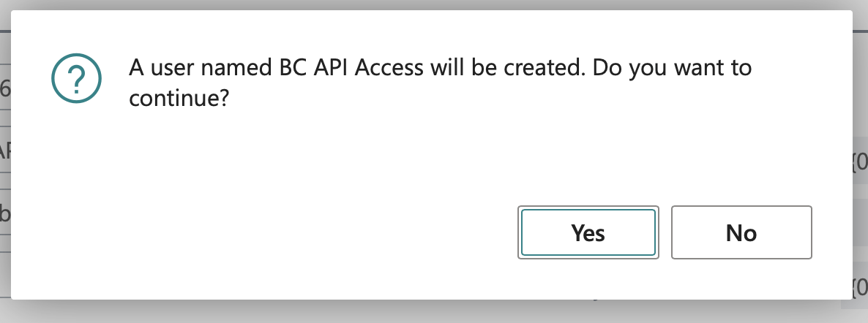
Task: Click empty dialog space left of Yes
Action: (293, 234)
